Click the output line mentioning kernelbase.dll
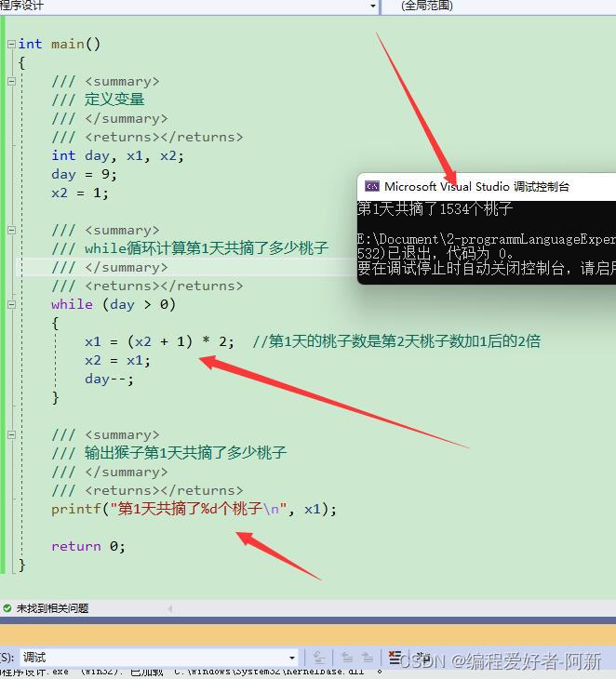The image size is (616, 679). point(191,672)
